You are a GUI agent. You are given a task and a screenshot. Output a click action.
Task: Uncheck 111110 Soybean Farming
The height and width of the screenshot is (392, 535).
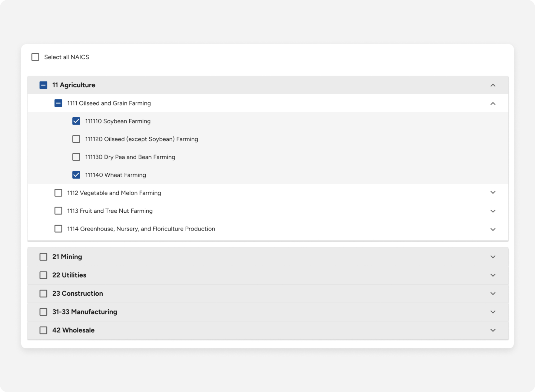76,121
